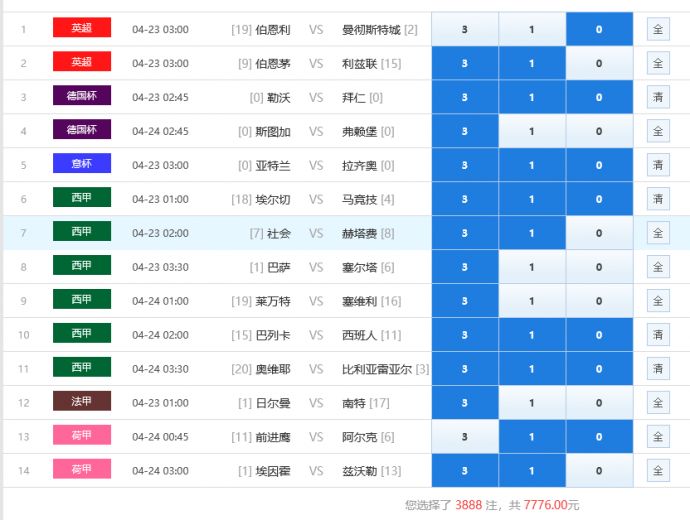The height and width of the screenshot is (520, 690).
Task: Click the 荷甲 tag for 前进鹰 match
Action: coord(82,436)
